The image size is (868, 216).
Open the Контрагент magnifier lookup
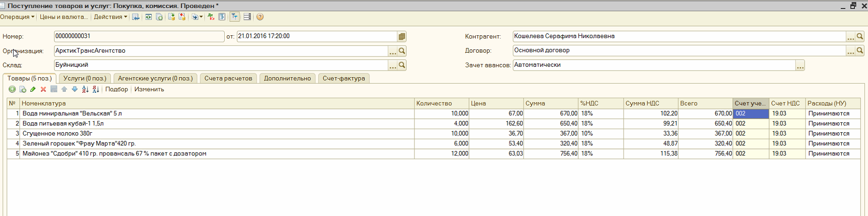pyautogui.click(x=860, y=36)
